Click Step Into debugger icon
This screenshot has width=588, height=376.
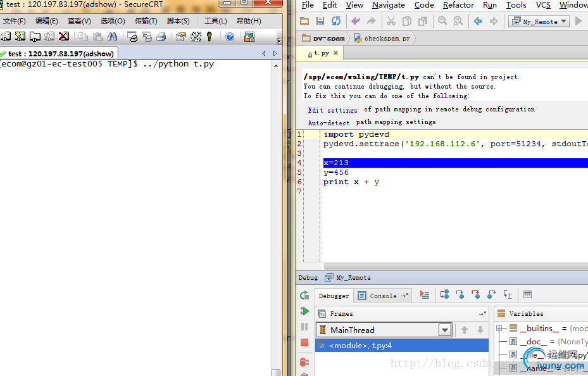[x=460, y=295]
